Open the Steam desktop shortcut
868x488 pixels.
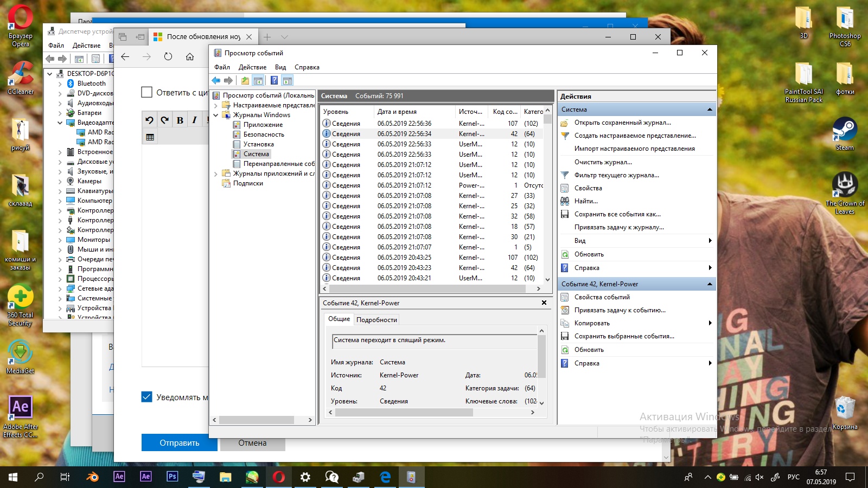845,134
